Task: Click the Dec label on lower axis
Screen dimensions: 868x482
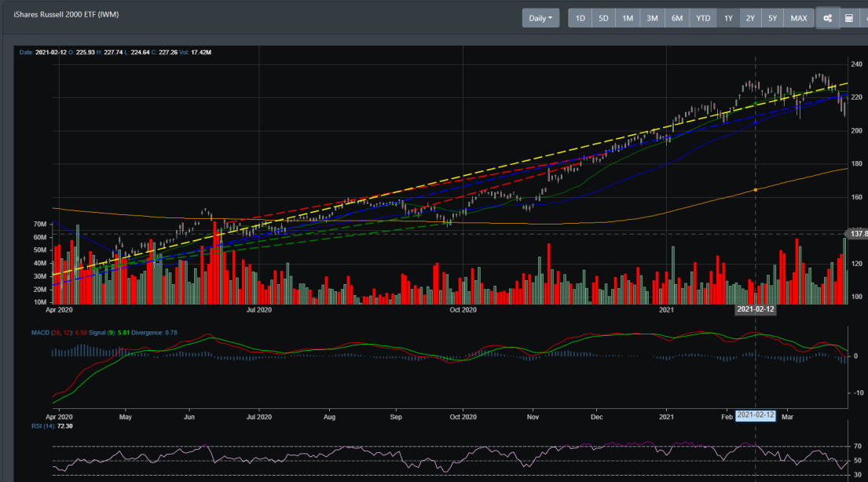Action: click(x=597, y=417)
